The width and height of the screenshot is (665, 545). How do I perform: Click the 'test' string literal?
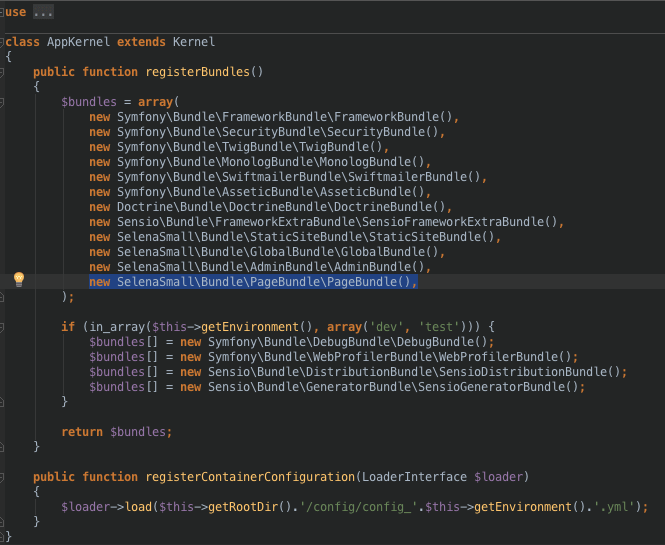(x=439, y=327)
